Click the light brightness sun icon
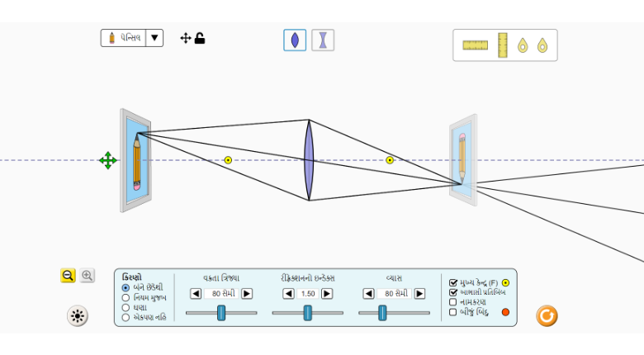 click(78, 315)
